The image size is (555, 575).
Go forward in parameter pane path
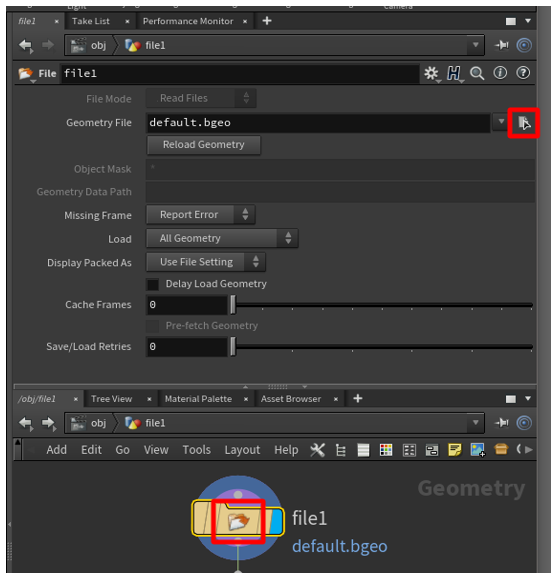point(48,45)
